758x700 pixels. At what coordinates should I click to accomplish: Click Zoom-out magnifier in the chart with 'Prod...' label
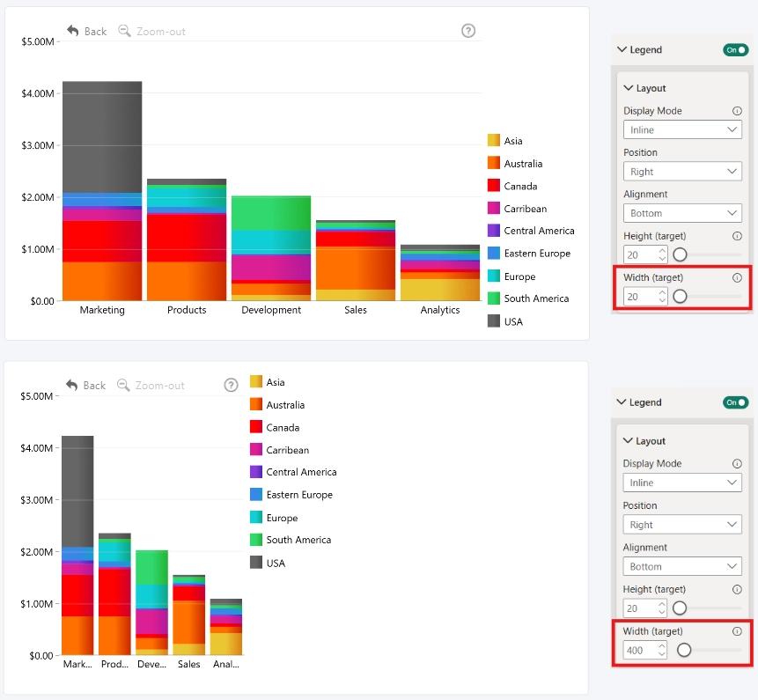pos(123,385)
